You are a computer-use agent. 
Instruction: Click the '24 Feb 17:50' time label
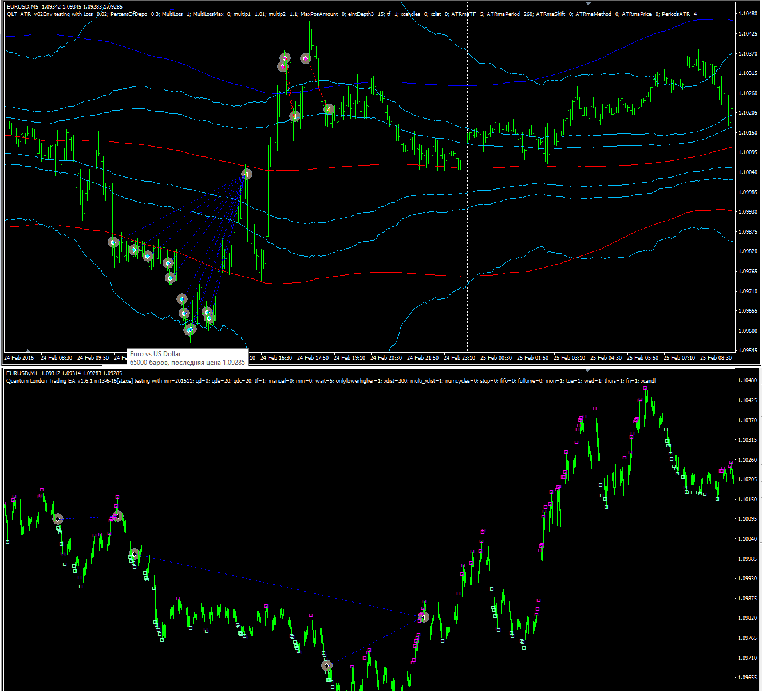point(313,358)
